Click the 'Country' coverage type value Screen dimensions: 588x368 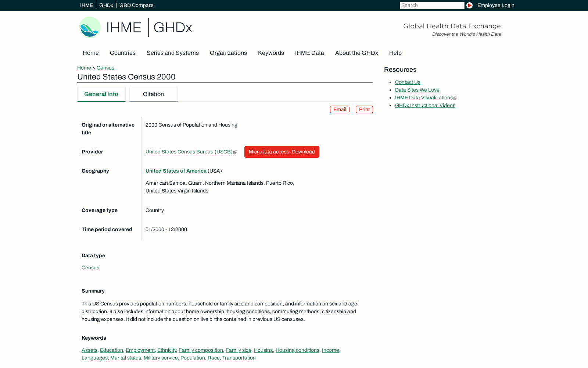(x=155, y=210)
